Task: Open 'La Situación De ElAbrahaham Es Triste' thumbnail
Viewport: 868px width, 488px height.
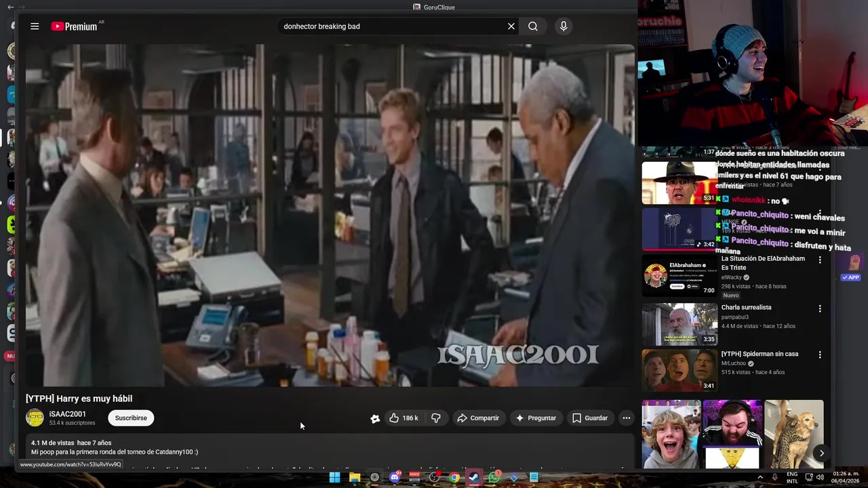Action: 679,276
